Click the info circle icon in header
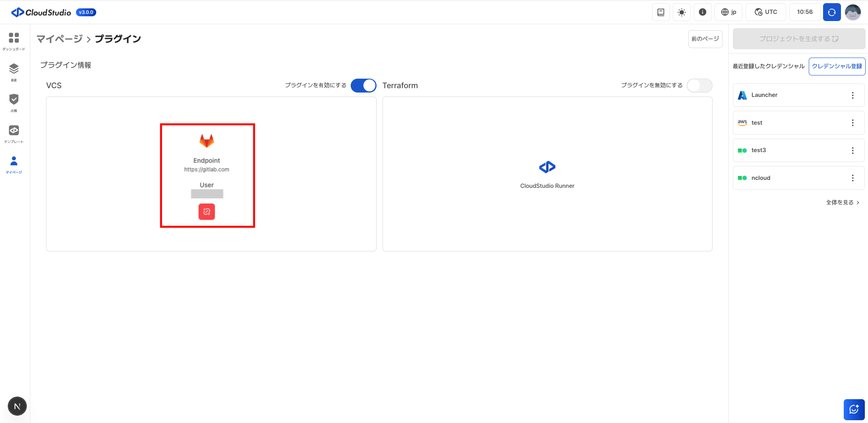 703,12
